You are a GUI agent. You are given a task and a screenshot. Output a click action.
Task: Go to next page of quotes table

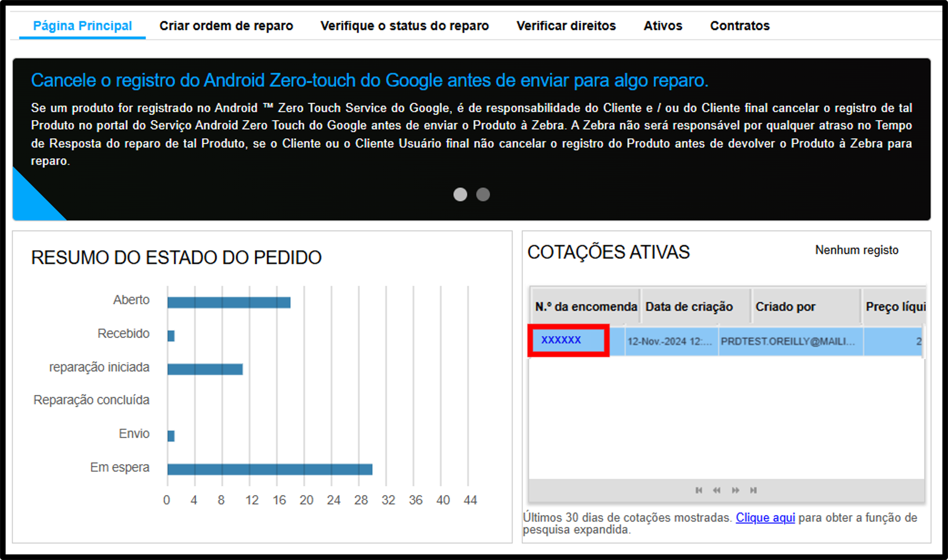point(735,490)
